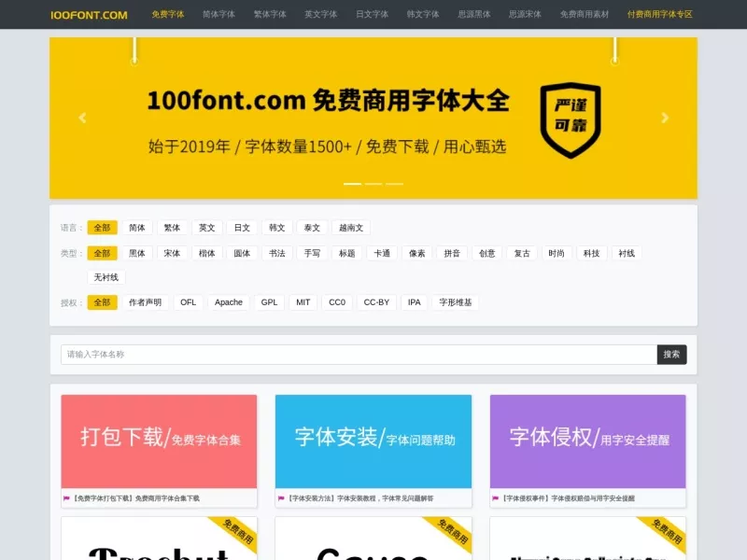Filter language by 英文
Screen dimensions: 747x560
coord(206,228)
